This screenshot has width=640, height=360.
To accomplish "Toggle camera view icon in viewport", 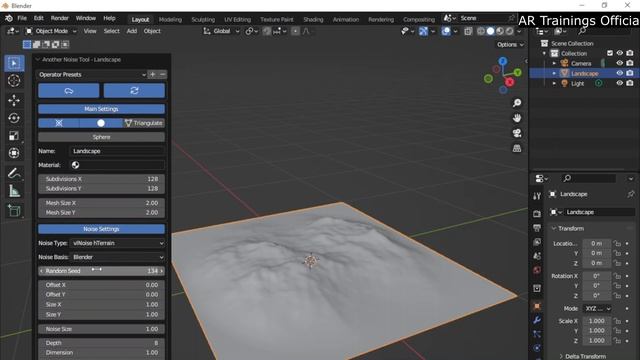I will [517, 133].
